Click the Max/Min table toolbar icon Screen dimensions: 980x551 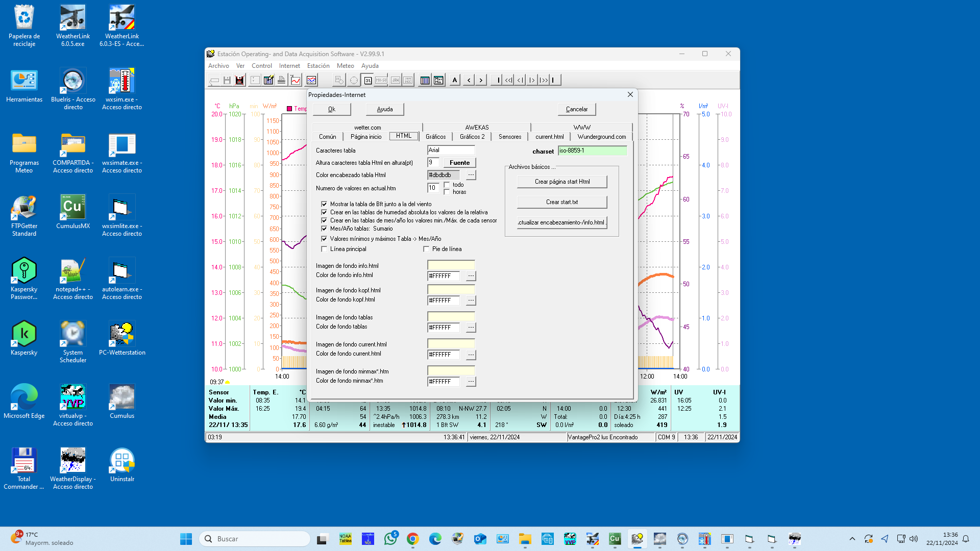click(x=438, y=80)
